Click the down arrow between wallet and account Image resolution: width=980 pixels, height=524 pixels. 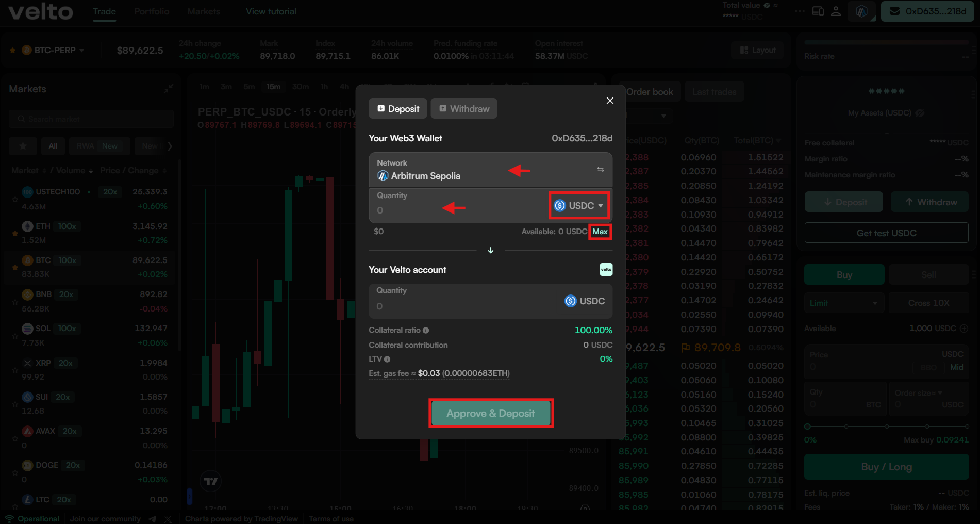[491, 250]
